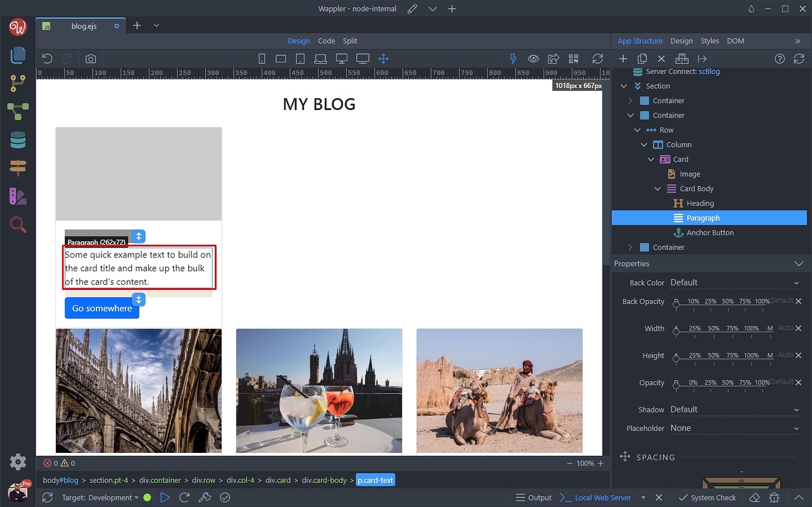812x507 pixels.
Task: Open the search panel in the left sidebar
Action: tap(18, 224)
